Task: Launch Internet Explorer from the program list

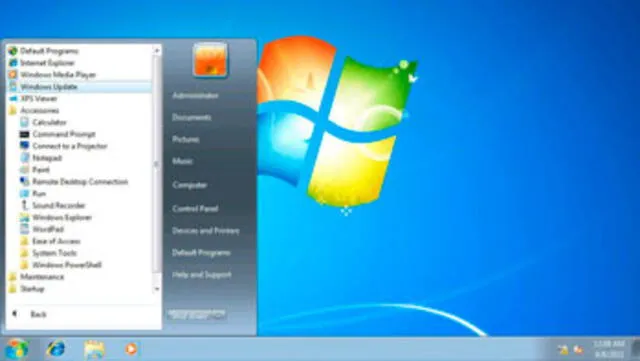Action: [x=13, y=63]
